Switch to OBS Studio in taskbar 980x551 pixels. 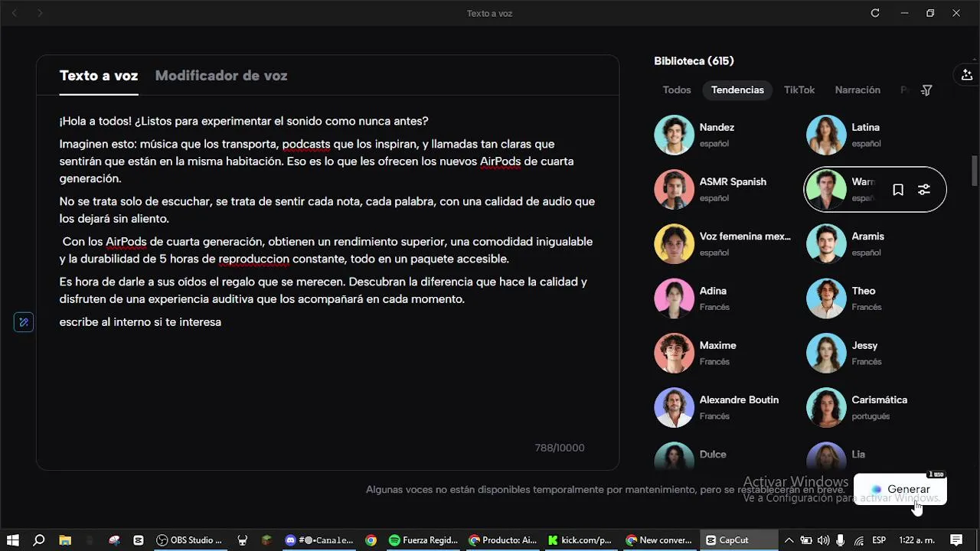pyautogui.click(x=189, y=540)
